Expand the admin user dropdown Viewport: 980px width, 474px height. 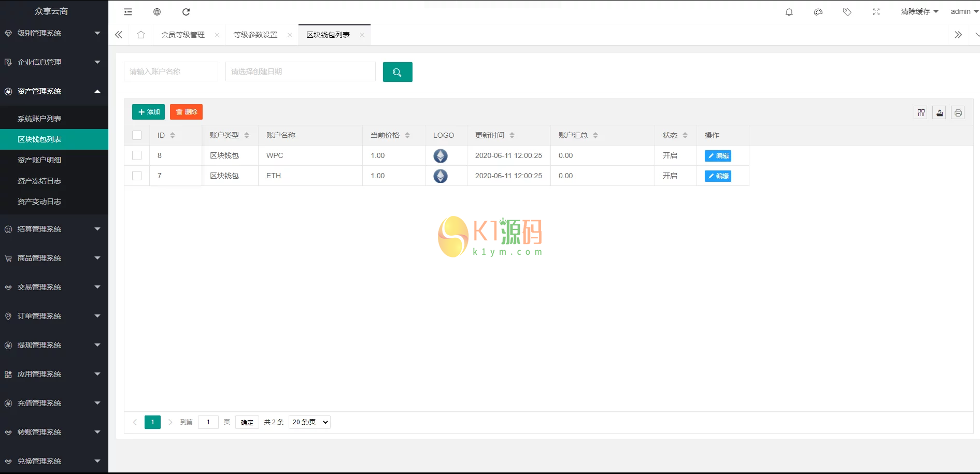[963, 11]
